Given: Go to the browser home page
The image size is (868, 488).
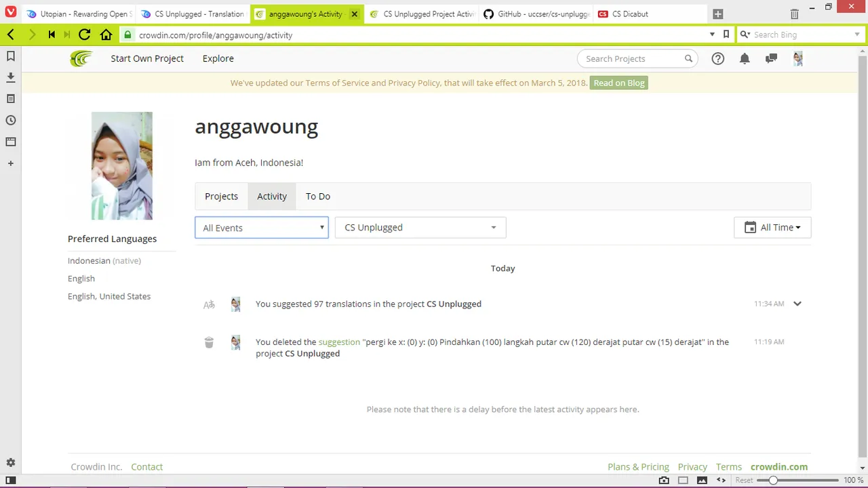Looking at the screenshot, I should (x=106, y=35).
